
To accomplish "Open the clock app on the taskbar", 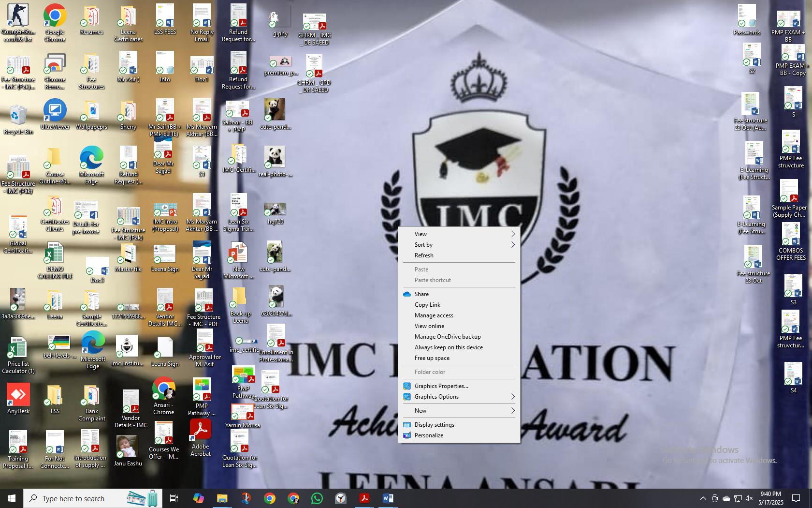I will coord(341,498).
